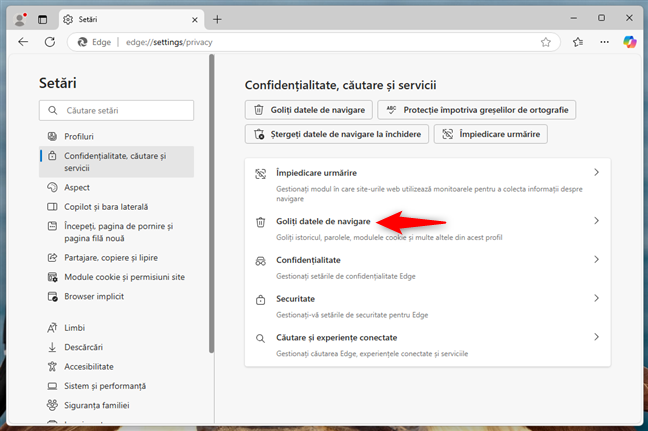Screen dimensions: 648x431
Task: Open Sistem și performanță section
Action: pos(117,386)
